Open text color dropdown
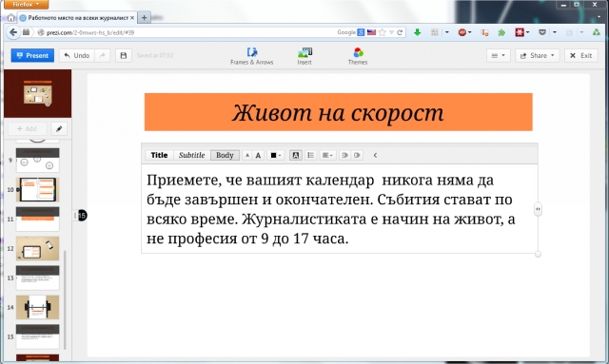Screen dimensions: 609x364 (x=276, y=155)
